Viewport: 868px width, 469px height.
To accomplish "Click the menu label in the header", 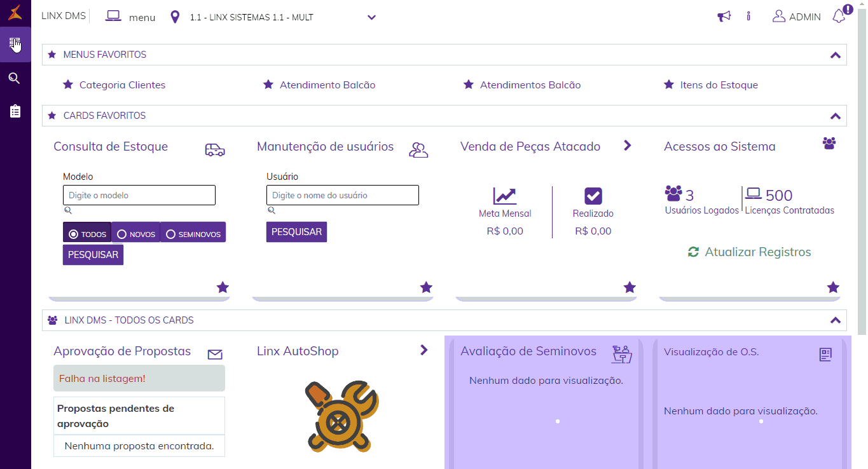I will pos(142,17).
